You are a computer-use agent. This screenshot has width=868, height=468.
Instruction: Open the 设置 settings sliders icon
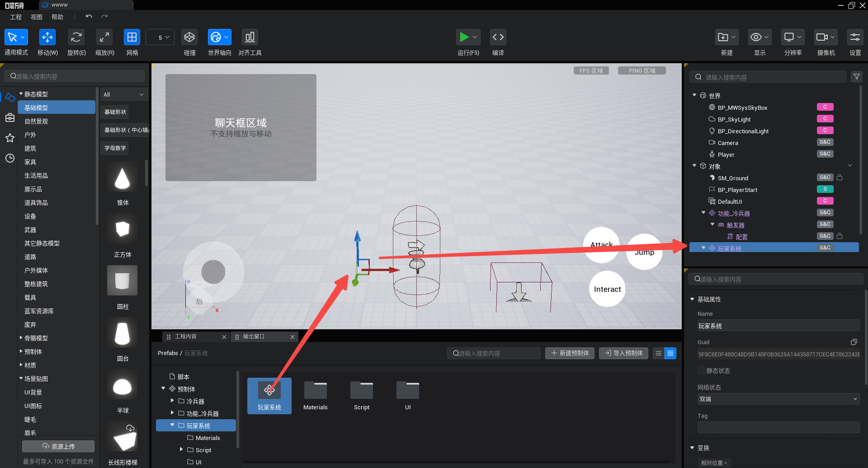tap(855, 37)
